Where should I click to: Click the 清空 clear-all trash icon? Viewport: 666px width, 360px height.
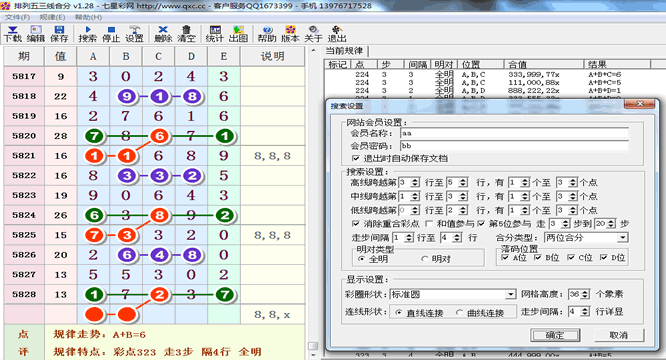(186, 34)
